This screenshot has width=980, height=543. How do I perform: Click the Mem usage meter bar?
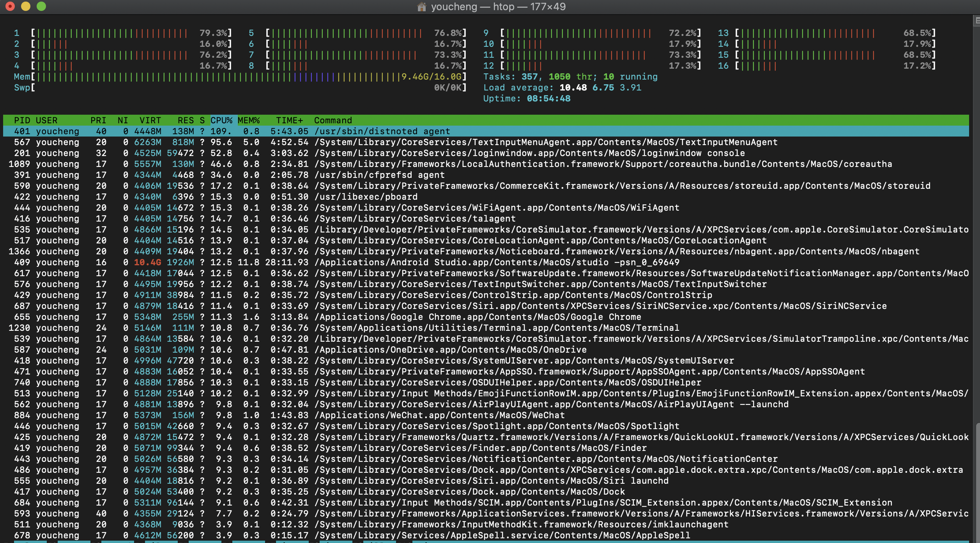tap(218, 77)
